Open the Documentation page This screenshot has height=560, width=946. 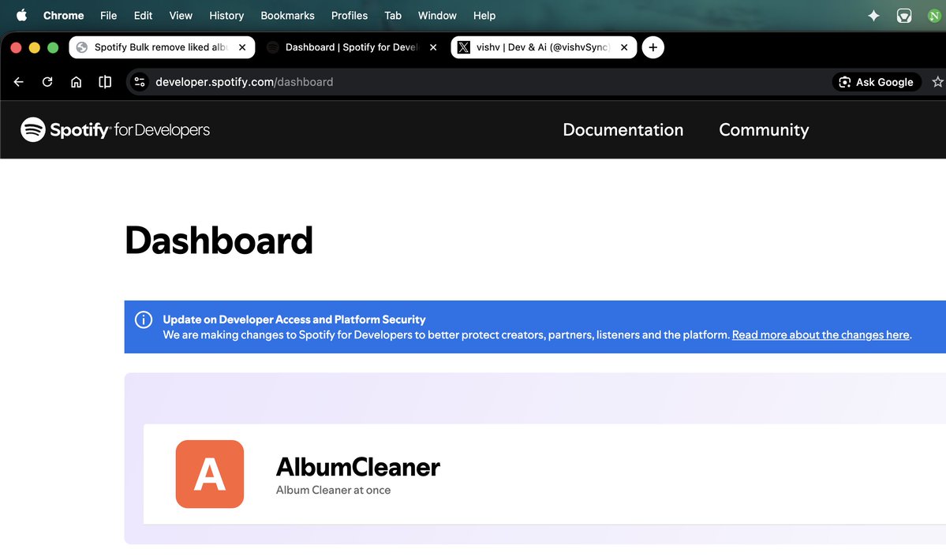tap(623, 129)
